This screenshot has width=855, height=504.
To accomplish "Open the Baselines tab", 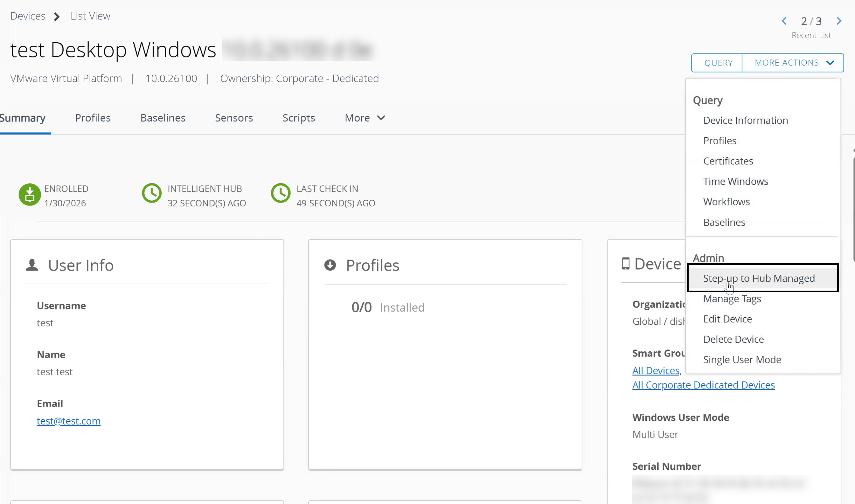I will pos(163,118).
